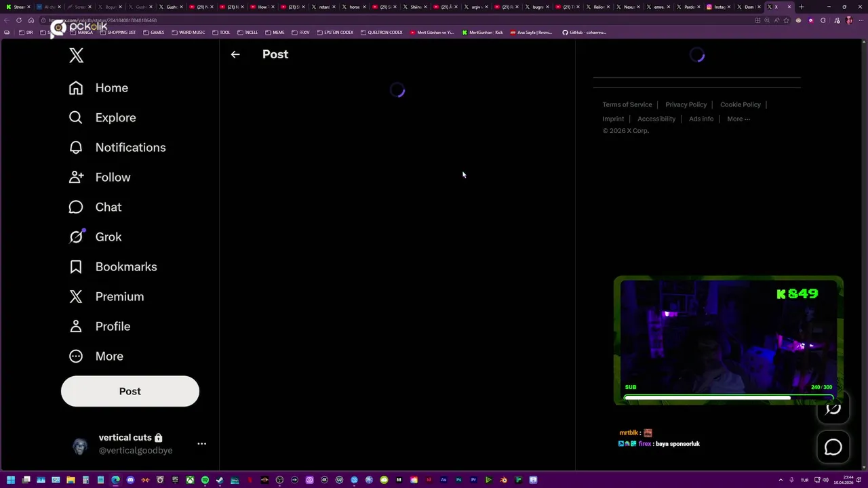Viewport: 868px width, 488px height.
Task: Click the Notifications bell icon
Action: [x=76, y=148]
